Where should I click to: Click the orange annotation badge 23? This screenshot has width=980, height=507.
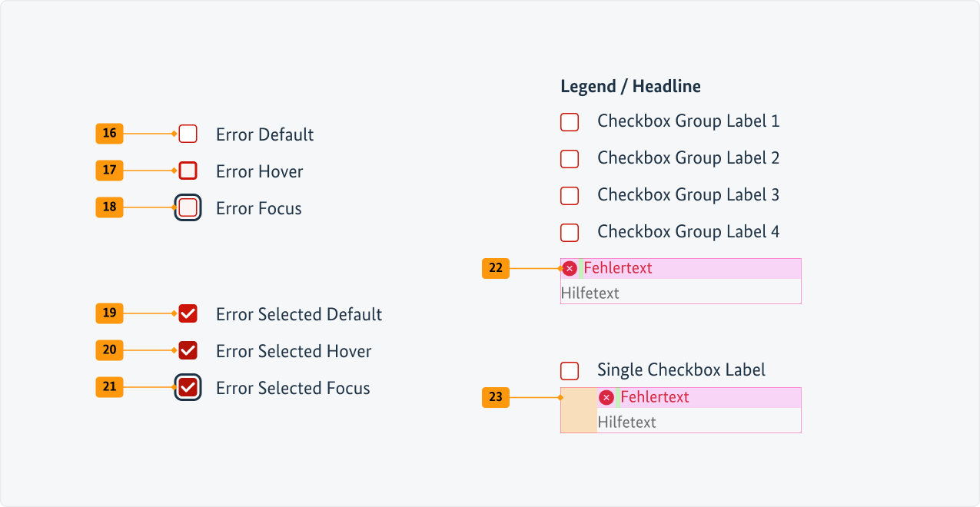click(496, 397)
